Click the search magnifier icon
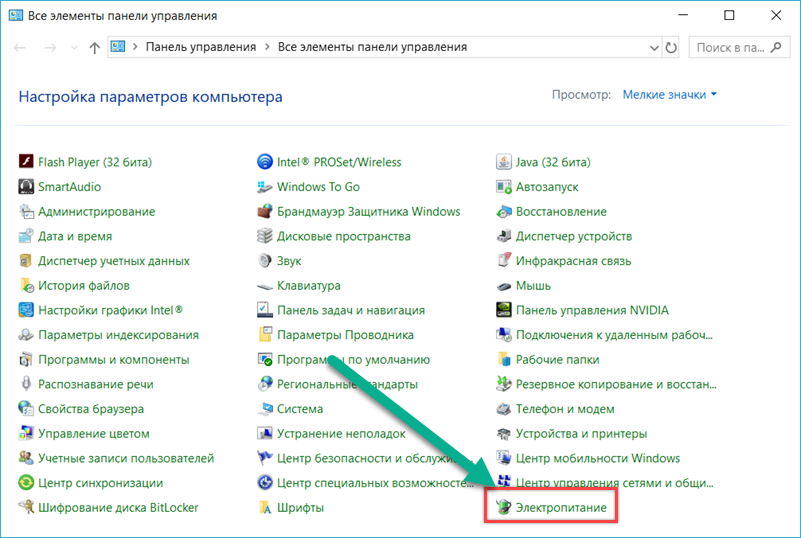Viewport: 801px width, 538px height. 776,48
